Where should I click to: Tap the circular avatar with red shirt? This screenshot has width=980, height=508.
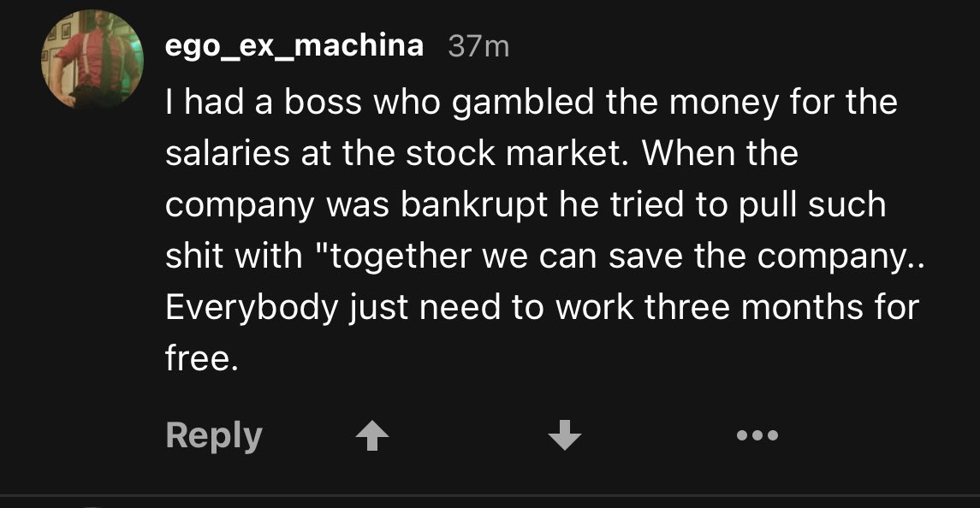click(x=92, y=59)
